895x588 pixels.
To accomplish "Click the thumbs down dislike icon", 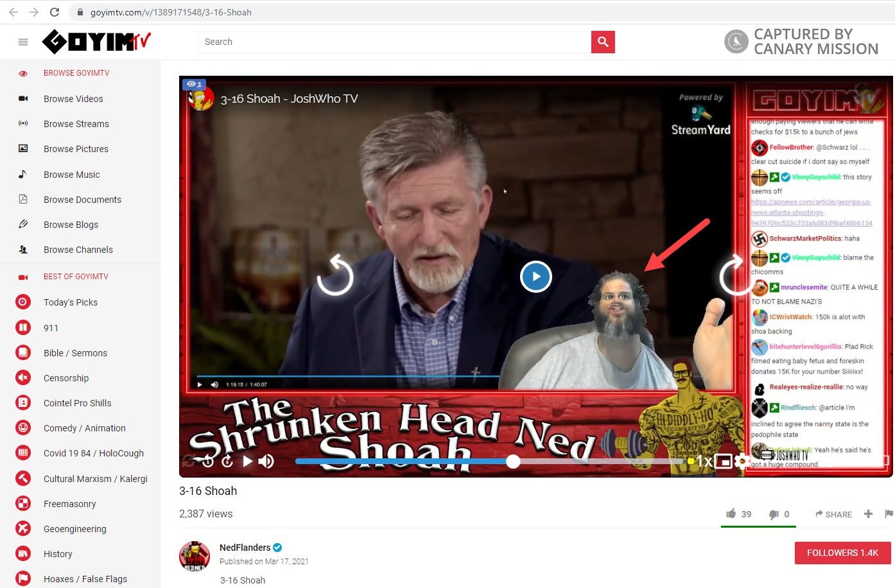I will pos(774,514).
